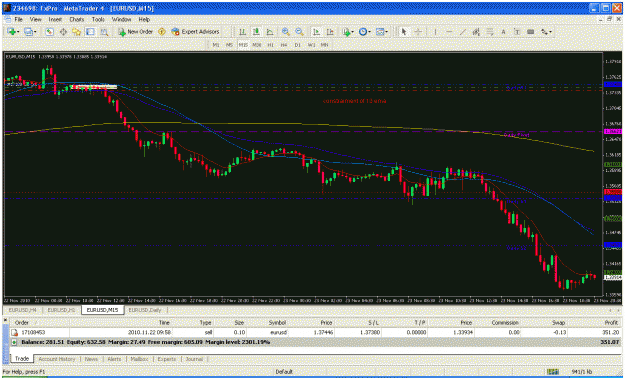Toggle the Expert Advisors button
This screenshot has width=625, height=378.
(195, 32)
